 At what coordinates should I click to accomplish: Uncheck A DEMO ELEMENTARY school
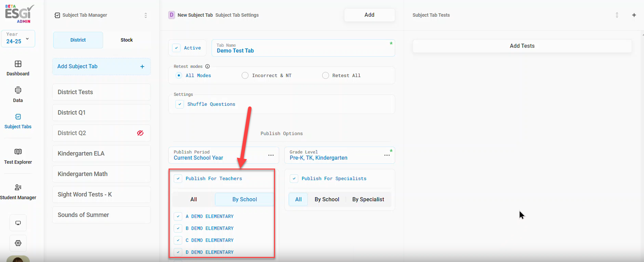click(x=178, y=216)
